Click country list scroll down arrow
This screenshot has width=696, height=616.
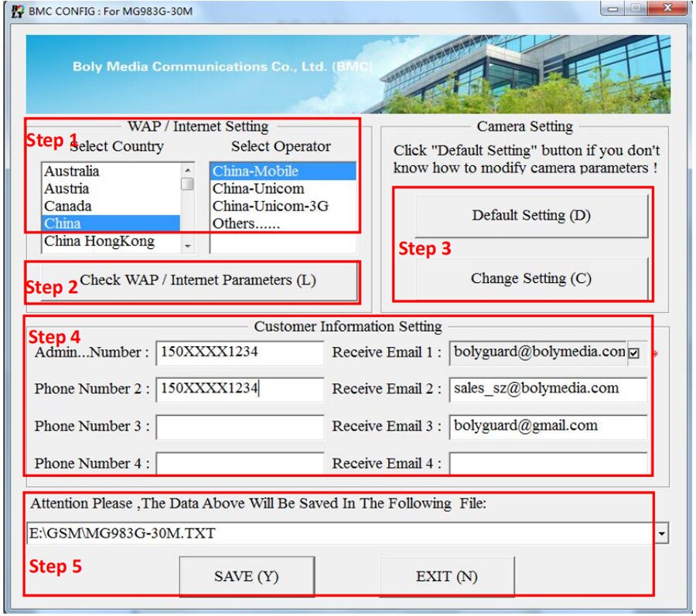pyautogui.click(x=188, y=246)
